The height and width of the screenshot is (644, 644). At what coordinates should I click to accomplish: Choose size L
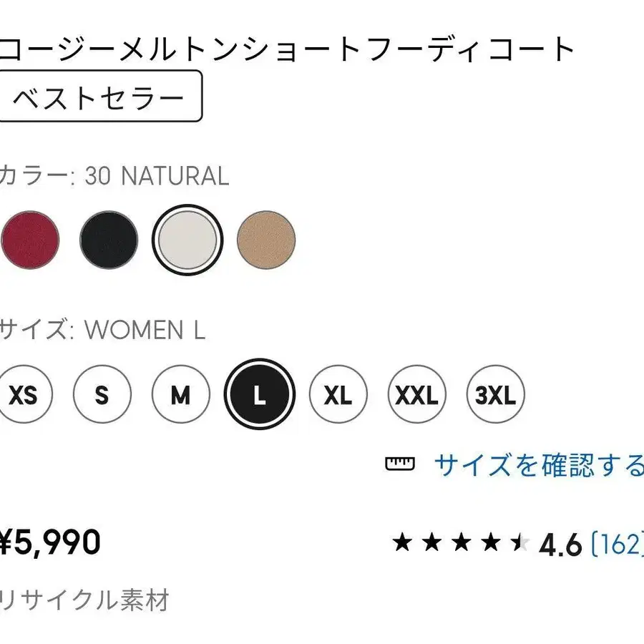(x=260, y=394)
